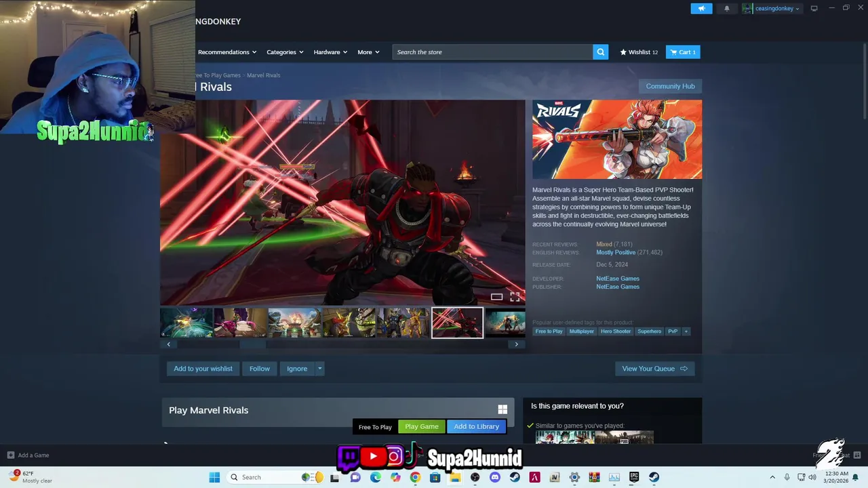Click the plus button to add tags
Image resolution: width=868 pixels, height=488 pixels.
686,331
